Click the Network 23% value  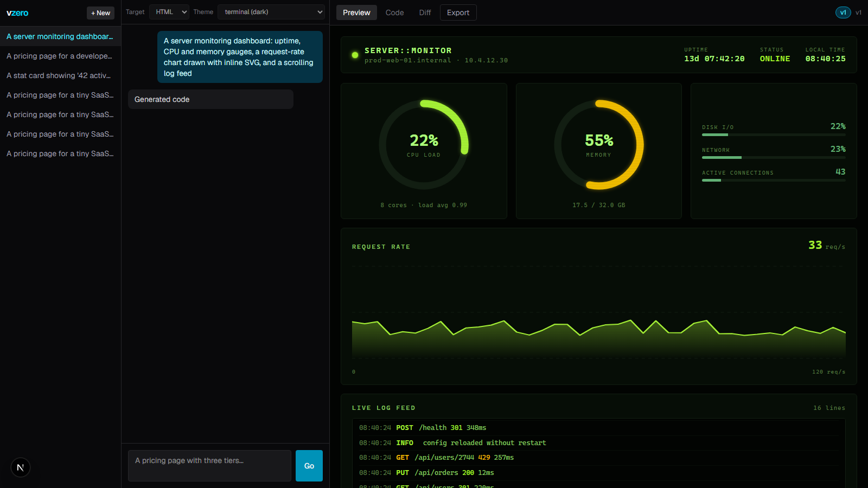point(838,149)
